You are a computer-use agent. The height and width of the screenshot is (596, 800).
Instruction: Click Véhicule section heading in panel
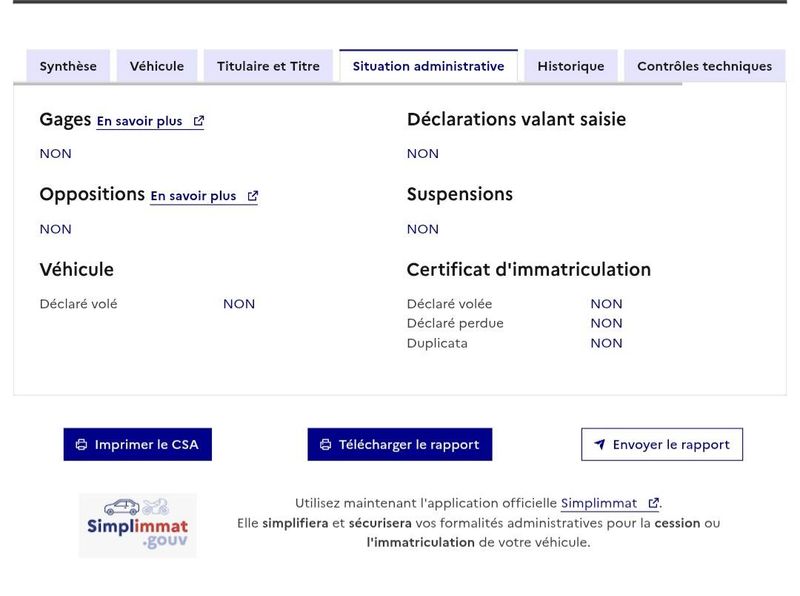[x=77, y=269]
